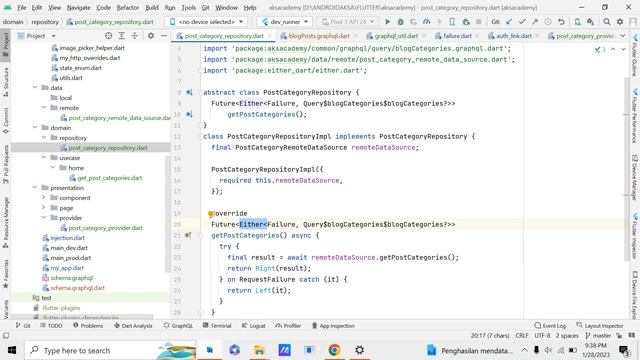
Task: Collapse the remote folder
Action: (44, 108)
